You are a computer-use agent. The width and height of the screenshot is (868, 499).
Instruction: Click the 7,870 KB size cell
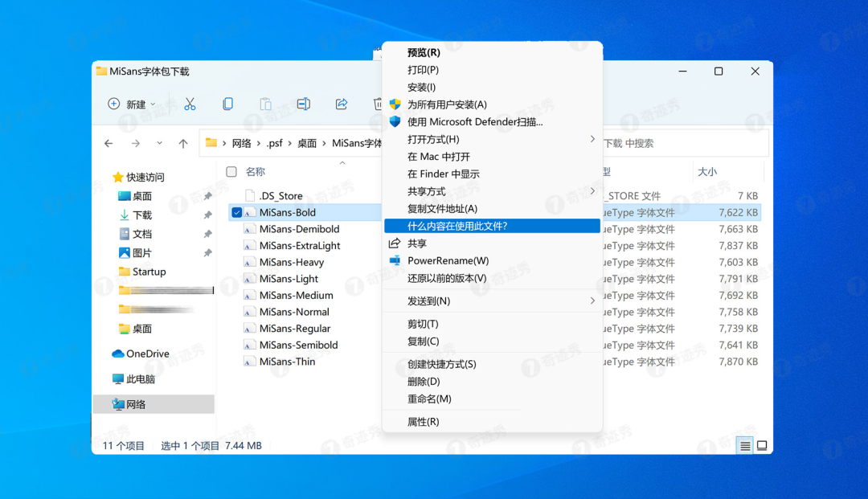point(738,362)
